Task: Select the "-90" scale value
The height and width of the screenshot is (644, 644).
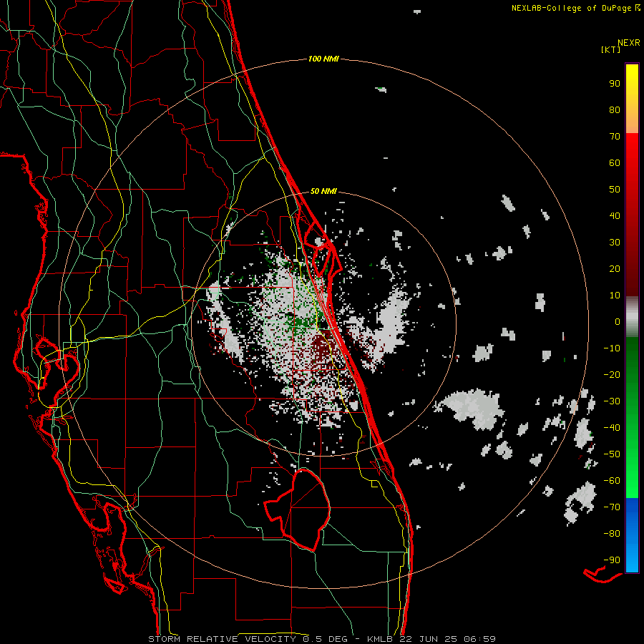Action: (x=612, y=560)
